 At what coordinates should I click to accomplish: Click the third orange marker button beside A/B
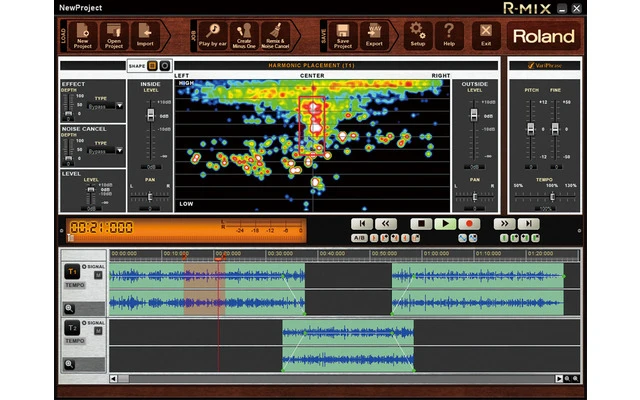pos(395,238)
